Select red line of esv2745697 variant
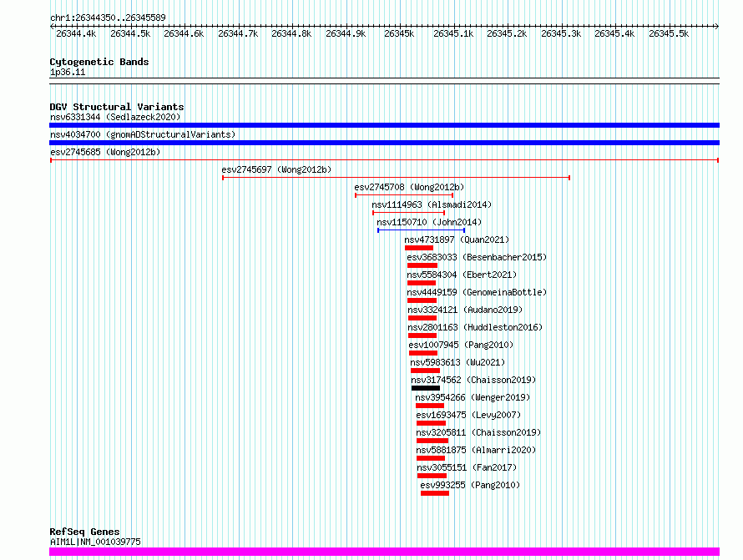This screenshot has width=743, height=560. coord(397,178)
